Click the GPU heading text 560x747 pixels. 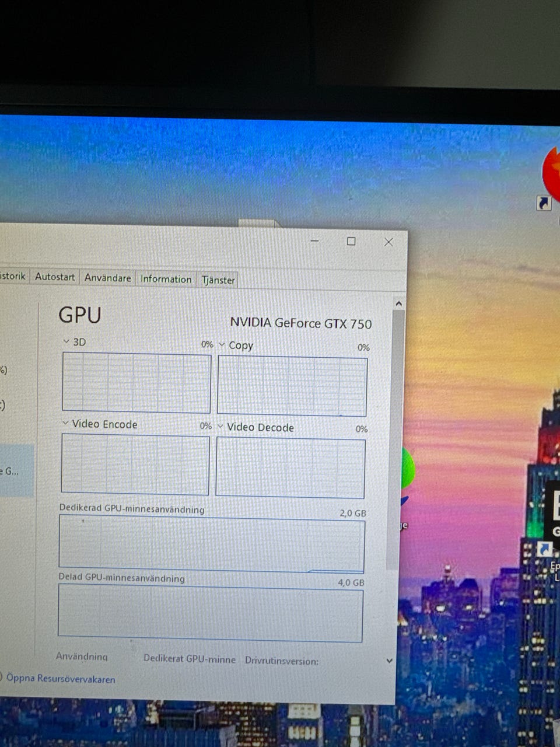(80, 315)
